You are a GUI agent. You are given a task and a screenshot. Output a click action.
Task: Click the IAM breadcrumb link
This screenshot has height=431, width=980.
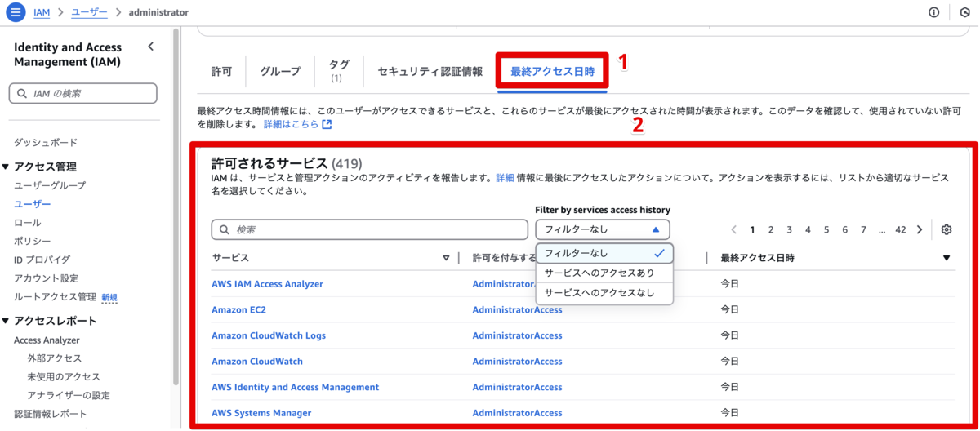(41, 12)
